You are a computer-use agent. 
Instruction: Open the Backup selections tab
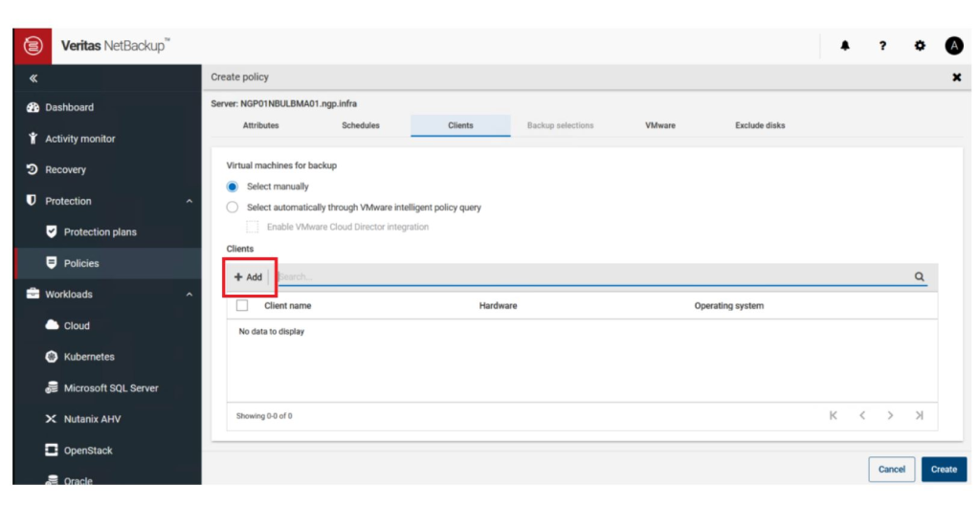click(x=560, y=125)
